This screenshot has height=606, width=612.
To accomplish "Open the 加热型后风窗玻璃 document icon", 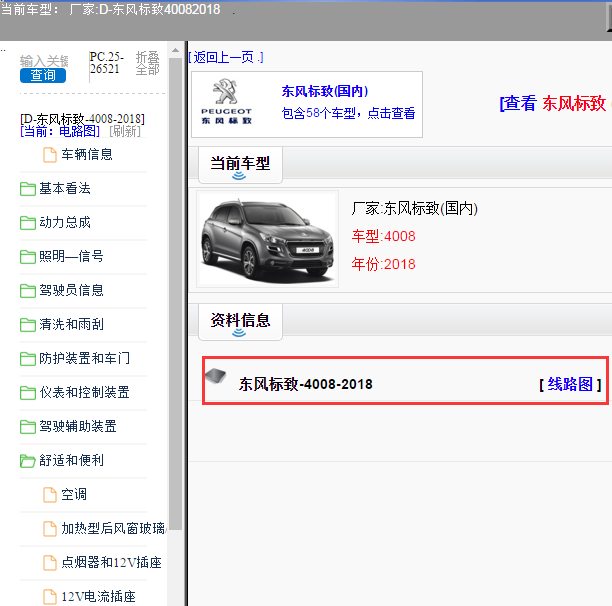I will (x=50, y=529).
